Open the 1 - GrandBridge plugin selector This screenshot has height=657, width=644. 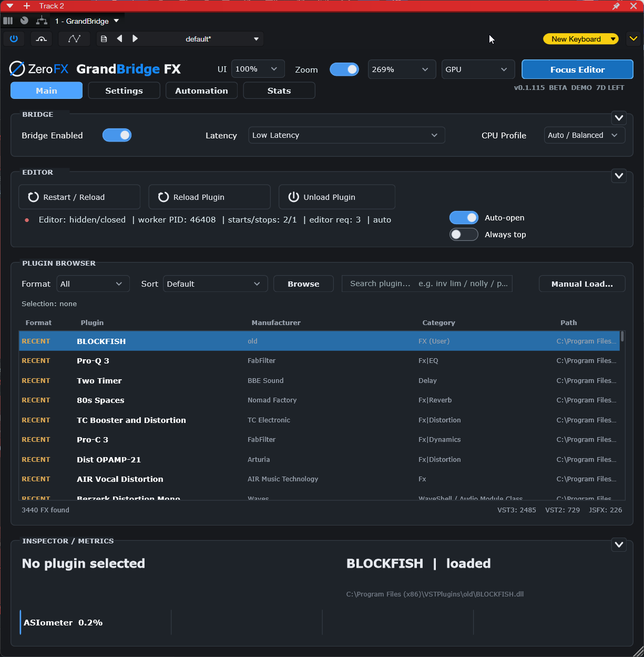tap(87, 21)
